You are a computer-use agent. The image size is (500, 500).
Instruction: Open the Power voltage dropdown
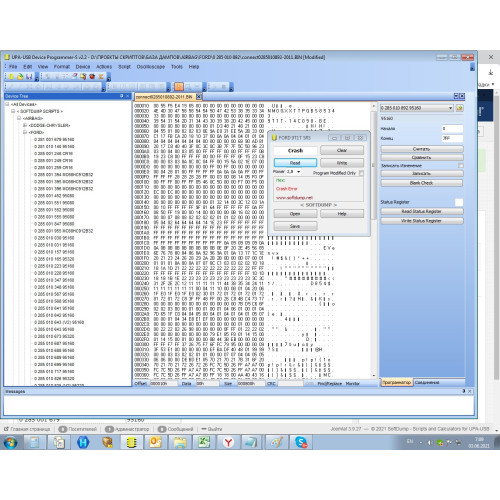[x=299, y=172]
